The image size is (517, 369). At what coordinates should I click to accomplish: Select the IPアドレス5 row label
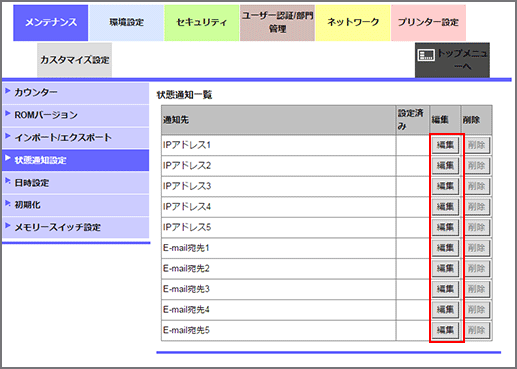pyautogui.click(x=187, y=227)
